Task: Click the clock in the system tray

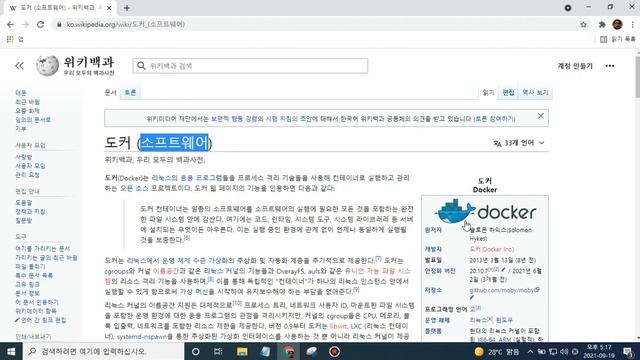Action: pos(599,351)
